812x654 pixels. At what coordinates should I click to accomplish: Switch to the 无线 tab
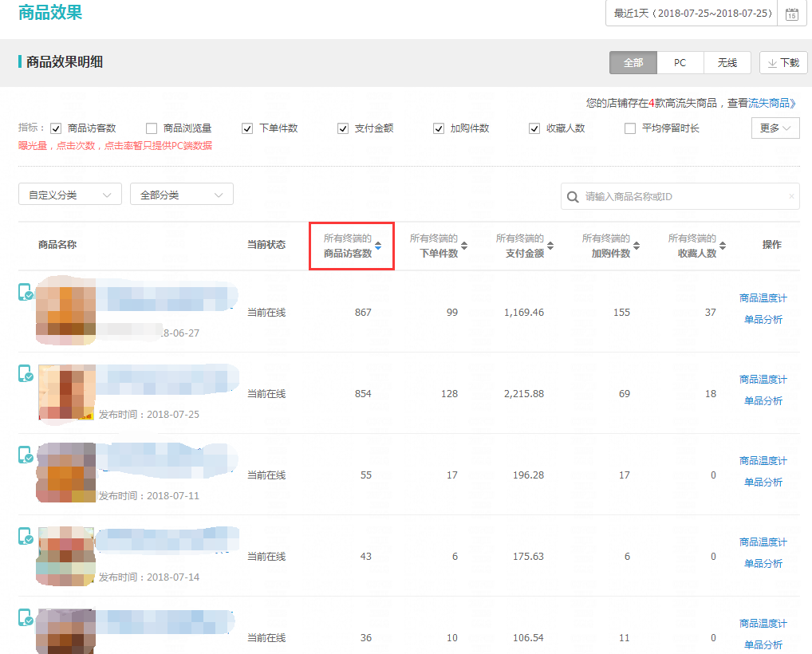click(727, 63)
